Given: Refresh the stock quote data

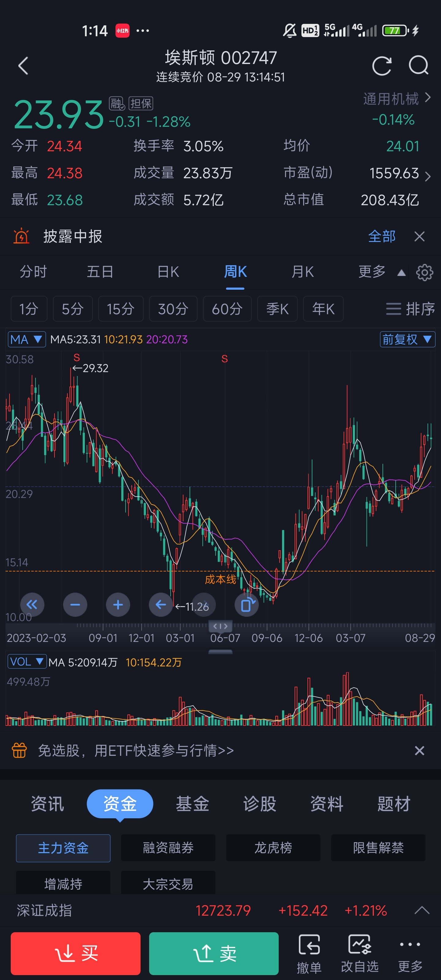Looking at the screenshot, I should pos(382,66).
